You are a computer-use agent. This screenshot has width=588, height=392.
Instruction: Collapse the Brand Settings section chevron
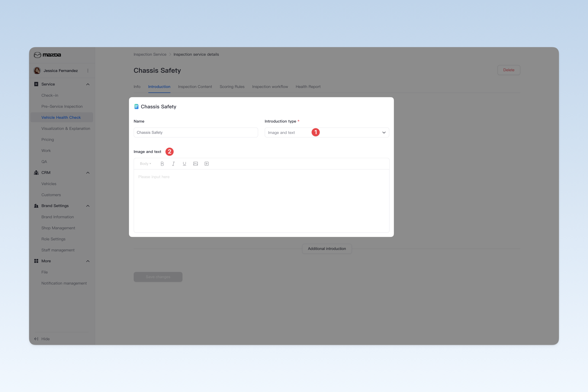pos(88,206)
